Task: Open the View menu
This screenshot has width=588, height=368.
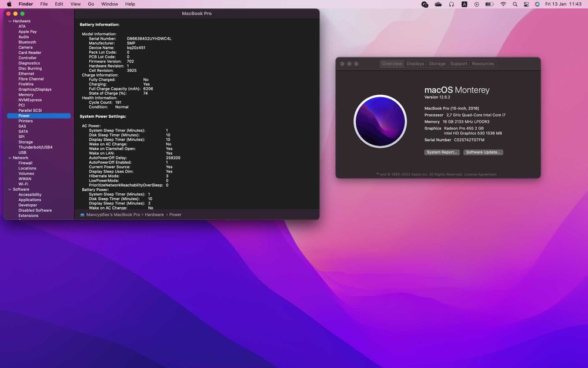Action: 75,4
